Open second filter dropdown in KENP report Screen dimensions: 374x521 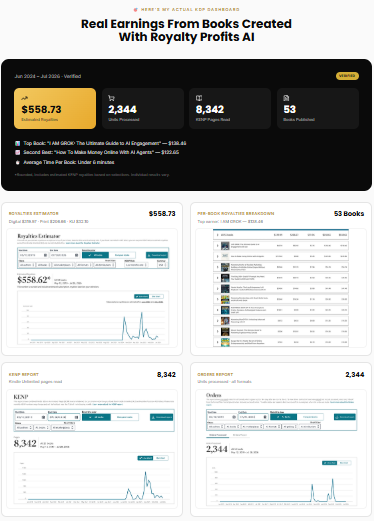[42, 427]
